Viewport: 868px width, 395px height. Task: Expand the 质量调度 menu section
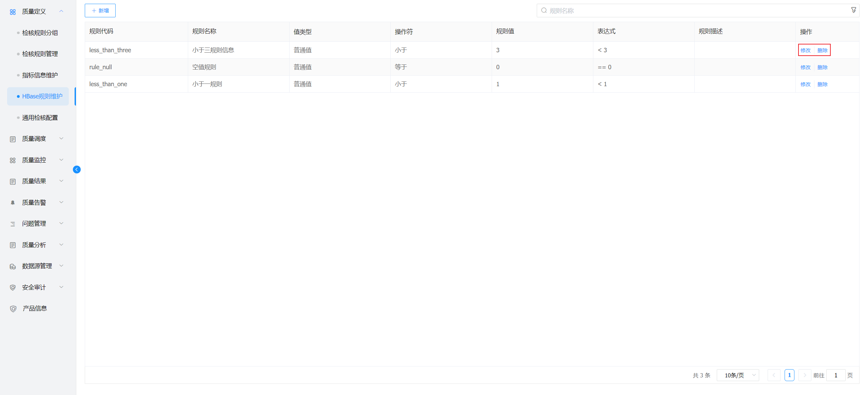61,138
